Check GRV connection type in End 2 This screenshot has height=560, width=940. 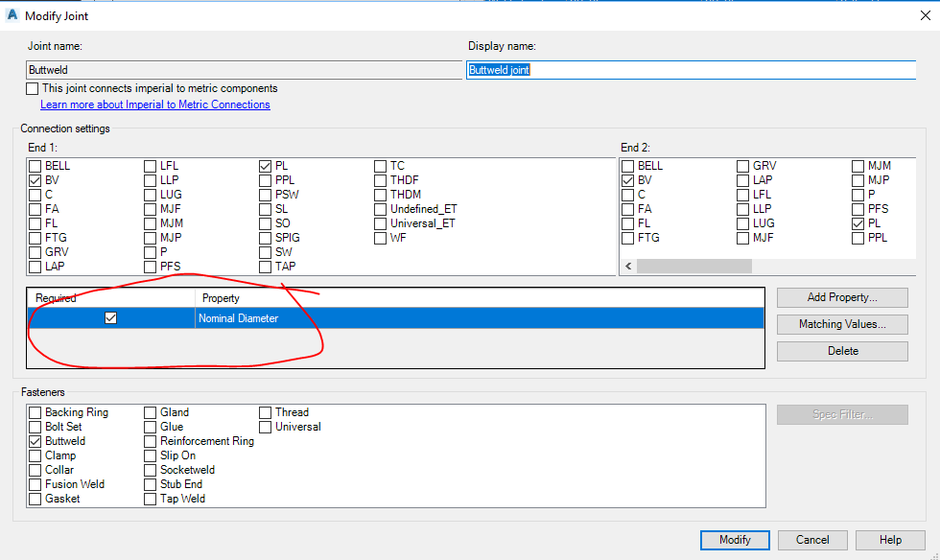coord(743,165)
